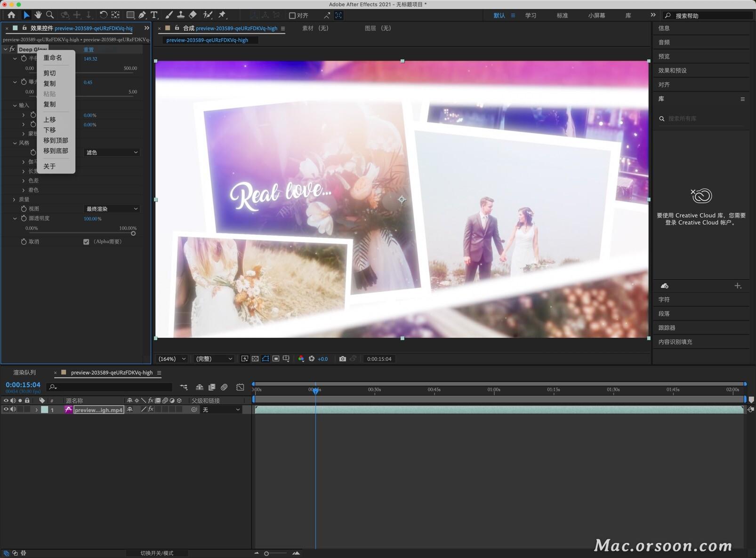Click the Motion Blur icon in timeline

(x=224, y=387)
